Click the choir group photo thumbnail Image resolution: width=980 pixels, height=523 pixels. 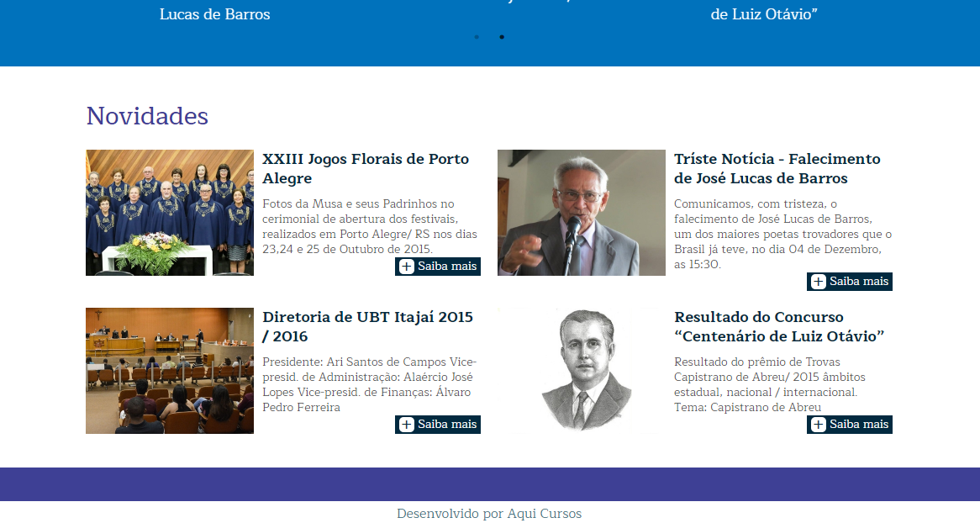tap(170, 213)
